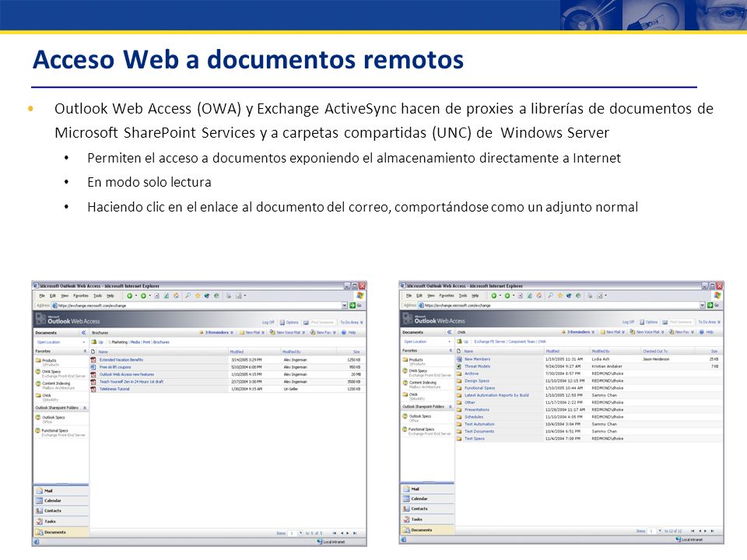Click Media breadcrumb in left window
This screenshot has height=560, width=747.
[135, 342]
